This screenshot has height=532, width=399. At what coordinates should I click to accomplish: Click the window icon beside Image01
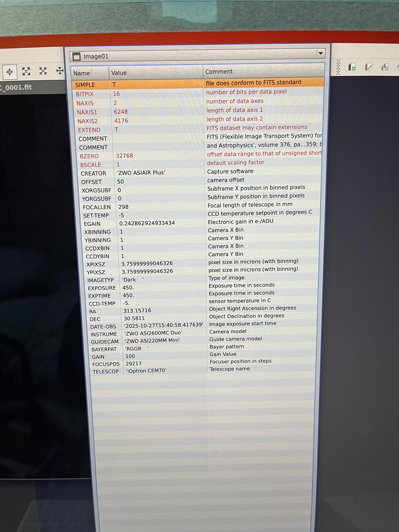[x=77, y=57]
